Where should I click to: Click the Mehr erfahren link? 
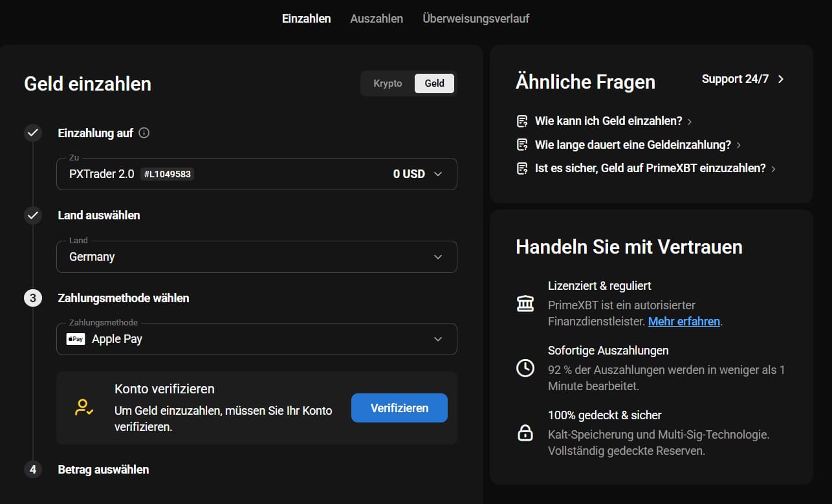[x=684, y=321]
